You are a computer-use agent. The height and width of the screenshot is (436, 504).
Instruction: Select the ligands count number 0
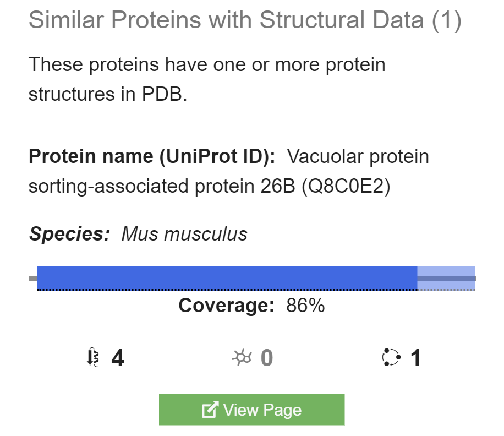[x=267, y=358]
